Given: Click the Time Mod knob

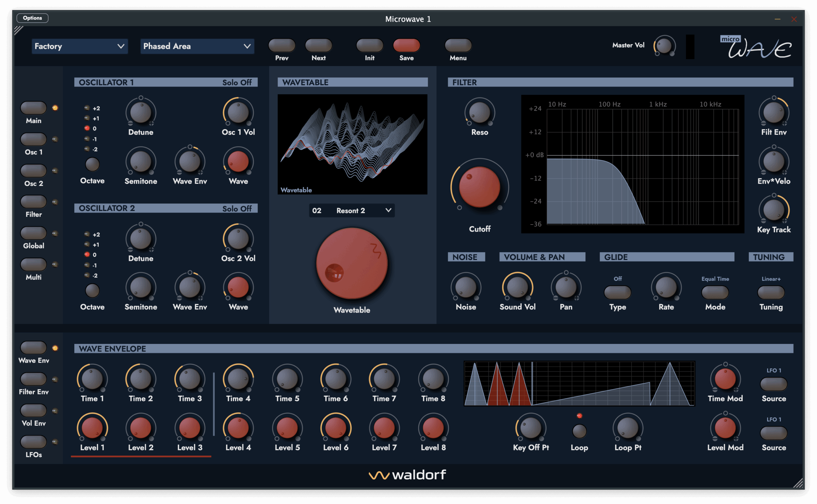Looking at the screenshot, I should click(x=725, y=379).
